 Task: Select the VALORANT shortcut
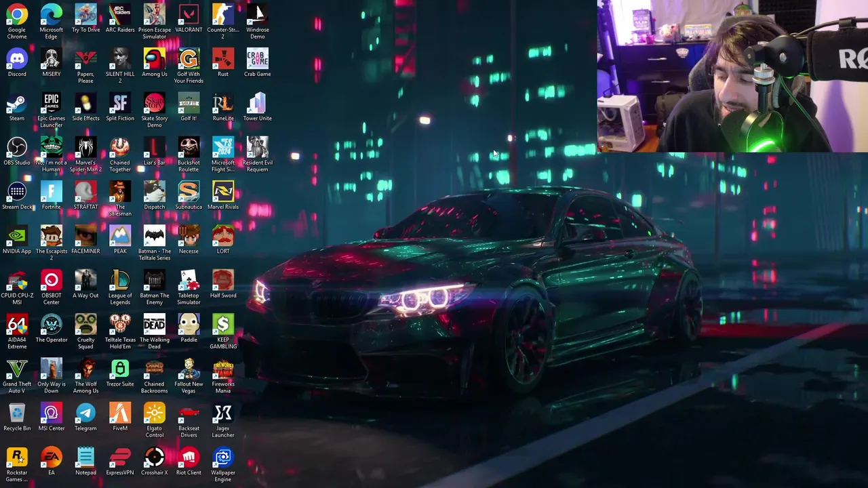[x=189, y=14]
